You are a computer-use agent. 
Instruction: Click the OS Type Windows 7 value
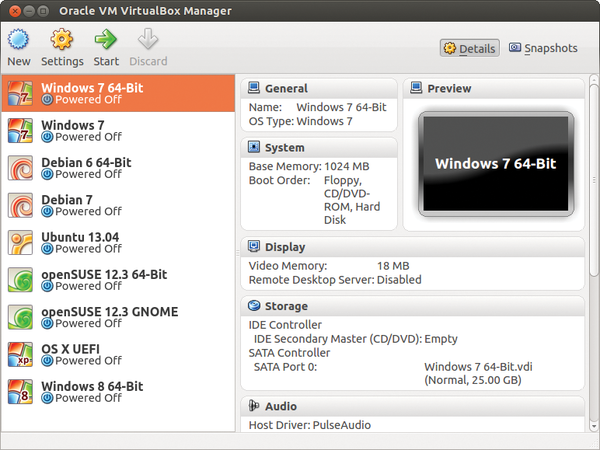tap(324, 121)
